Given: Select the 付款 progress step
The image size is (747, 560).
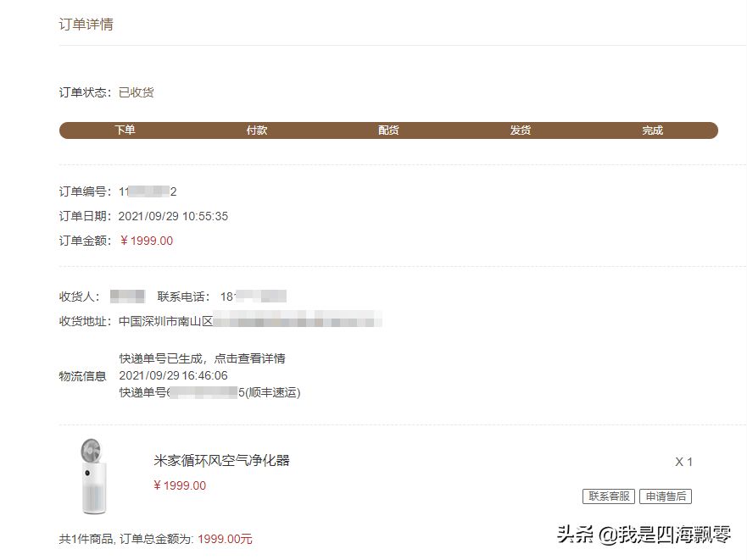Looking at the screenshot, I should pos(257,130).
